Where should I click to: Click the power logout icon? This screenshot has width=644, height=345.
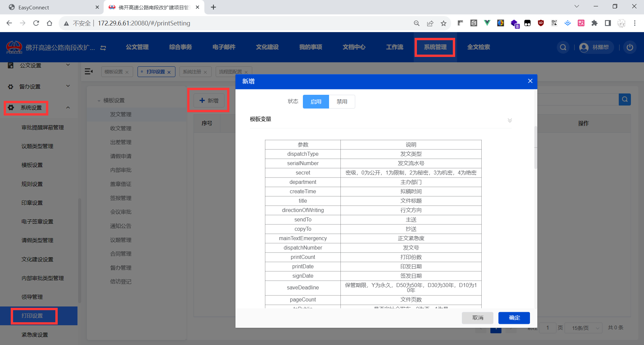point(630,47)
